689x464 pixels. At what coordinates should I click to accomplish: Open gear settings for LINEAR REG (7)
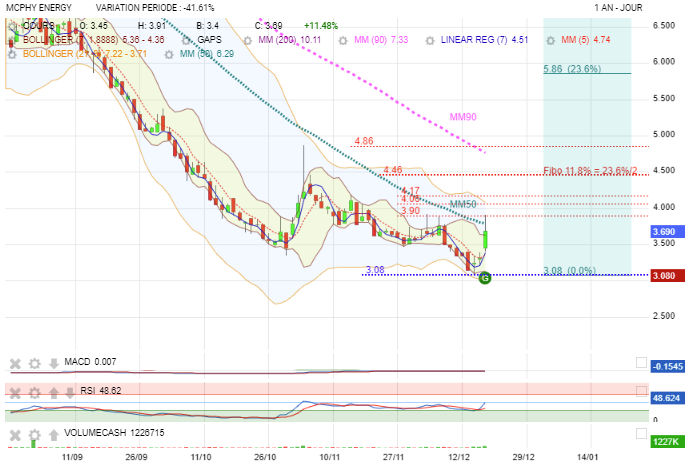click(x=430, y=40)
